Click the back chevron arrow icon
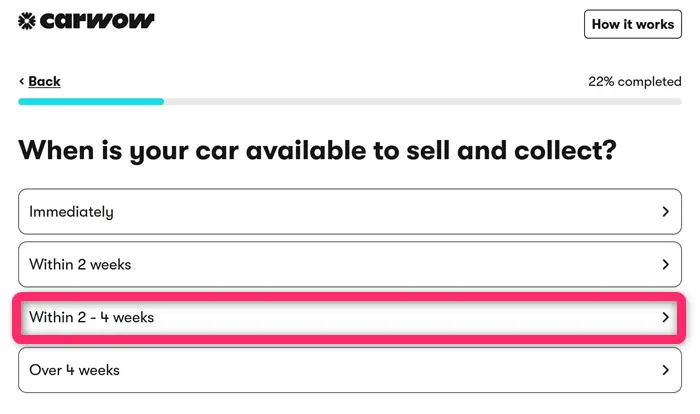The image size is (700, 414). point(21,81)
